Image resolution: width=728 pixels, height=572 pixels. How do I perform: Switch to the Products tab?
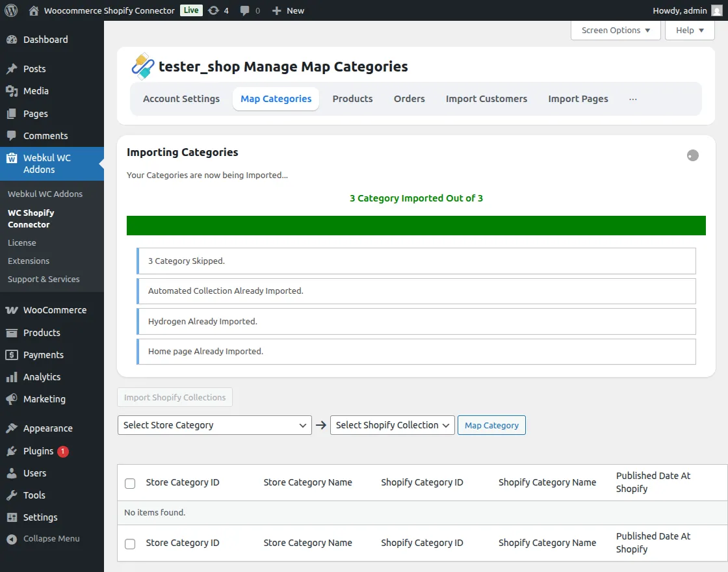[352, 99]
